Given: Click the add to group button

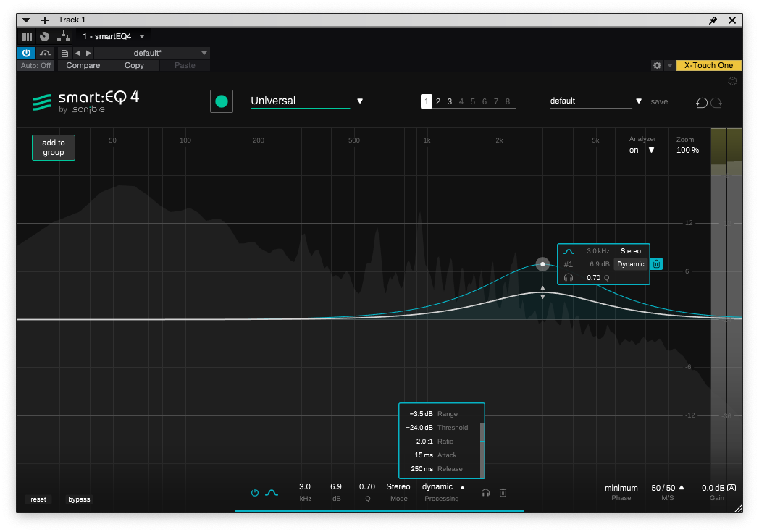Looking at the screenshot, I should pos(54,148).
